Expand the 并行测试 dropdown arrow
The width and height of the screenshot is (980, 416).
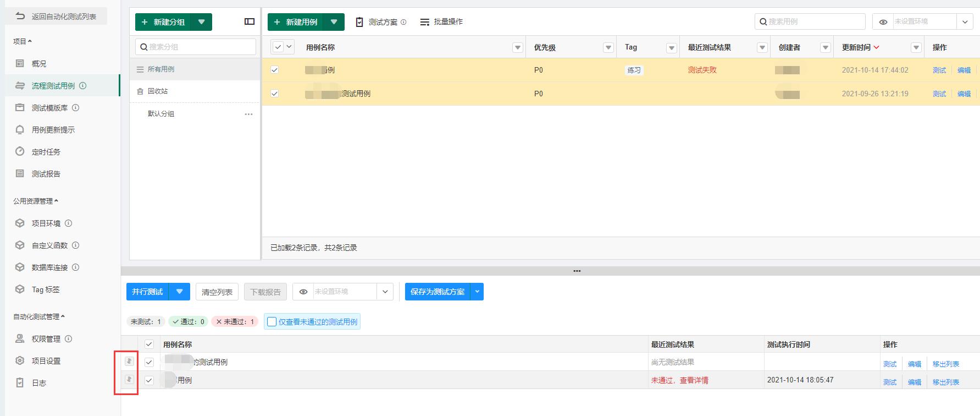pyautogui.click(x=179, y=292)
